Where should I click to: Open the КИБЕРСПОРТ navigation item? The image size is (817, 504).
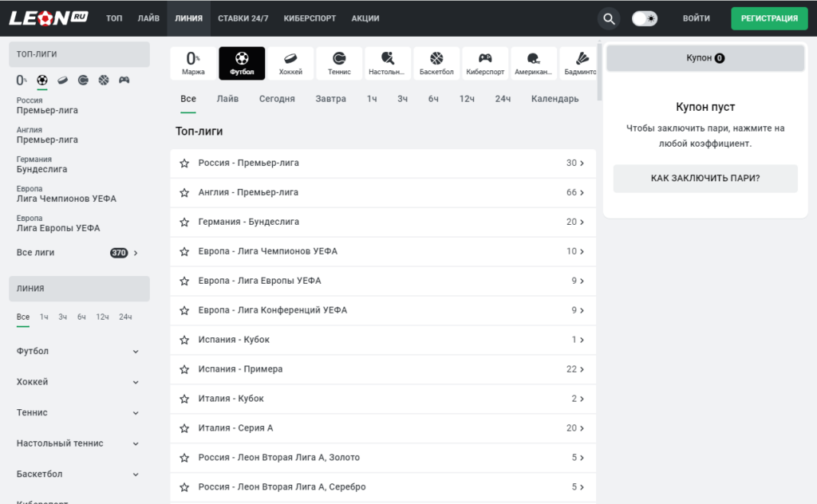pos(310,18)
